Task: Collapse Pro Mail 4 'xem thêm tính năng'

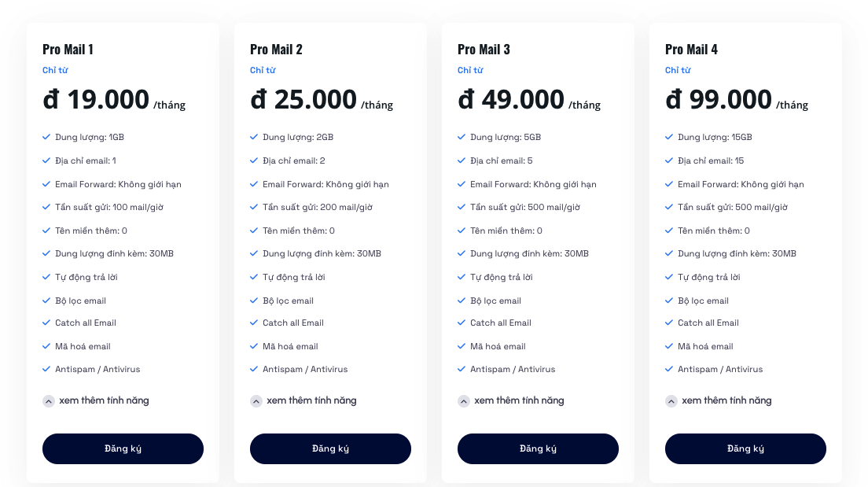Action: pyautogui.click(x=719, y=400)
